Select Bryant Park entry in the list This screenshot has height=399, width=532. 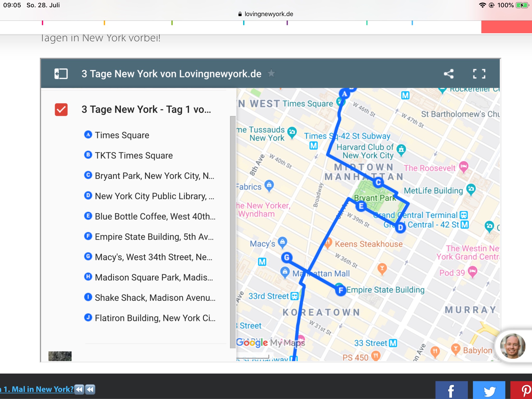[149, 176]
